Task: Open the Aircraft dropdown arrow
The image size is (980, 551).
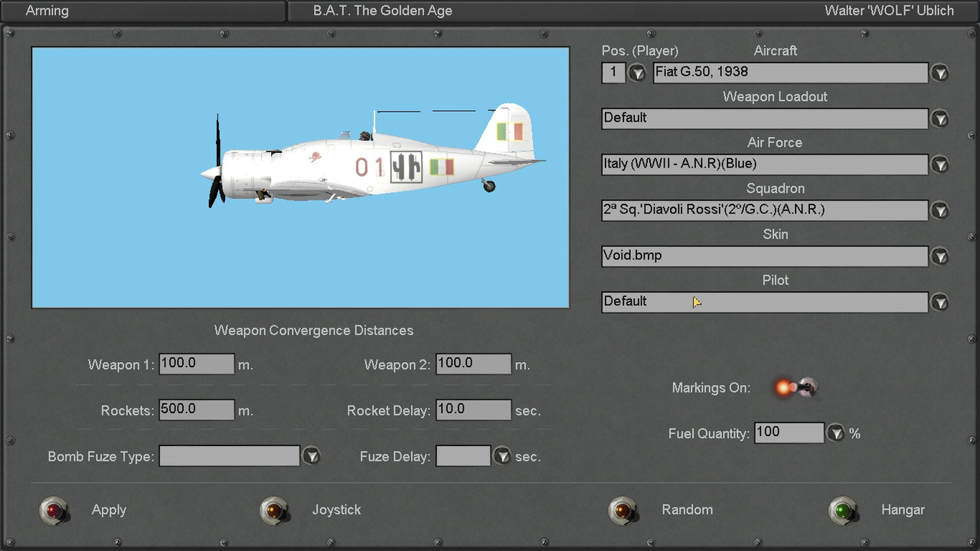Action: pos(940,73)
